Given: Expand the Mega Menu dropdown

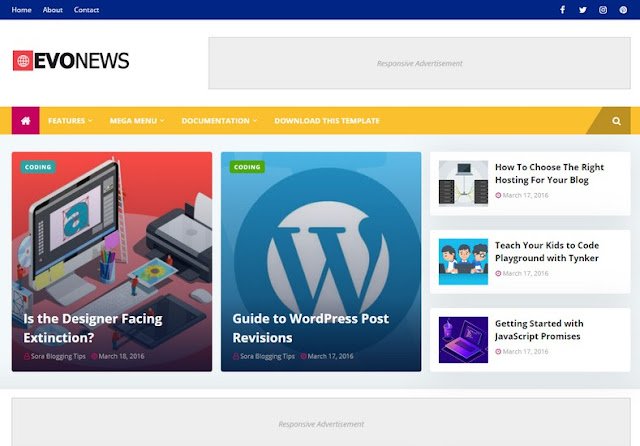Looking at the screenshot, I should (137, 121).
